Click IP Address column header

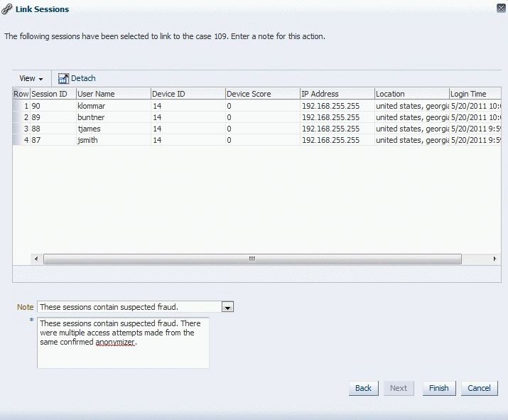pos(320,94)
